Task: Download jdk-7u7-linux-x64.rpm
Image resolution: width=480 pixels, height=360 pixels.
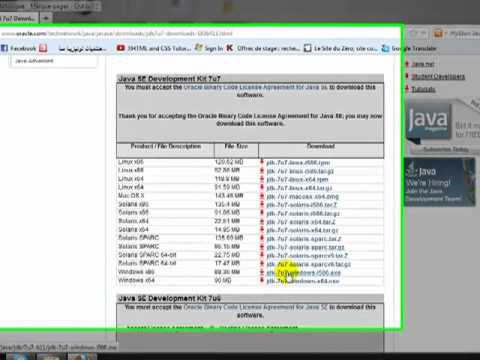Action: pyautogui.click(x=297, y=180)
